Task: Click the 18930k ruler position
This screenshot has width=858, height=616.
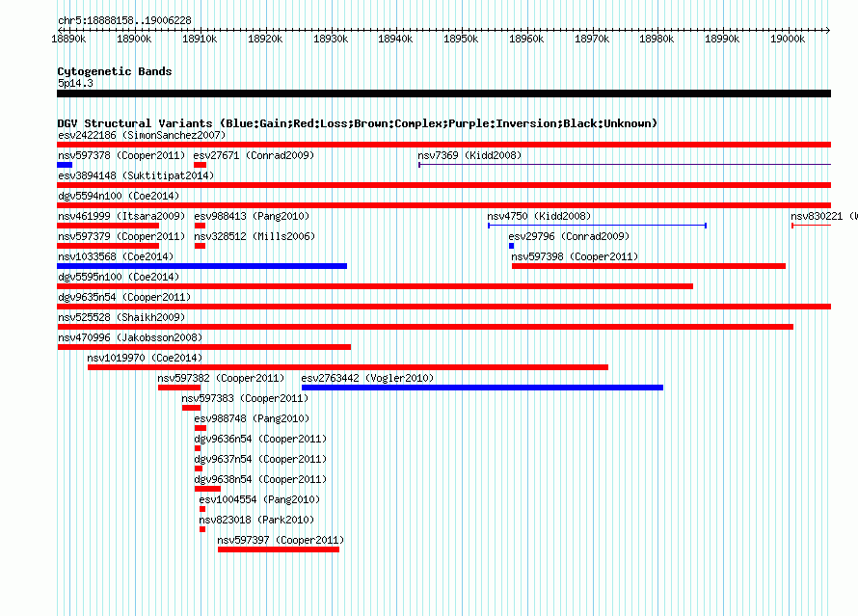Action: (x=331, y=39)
